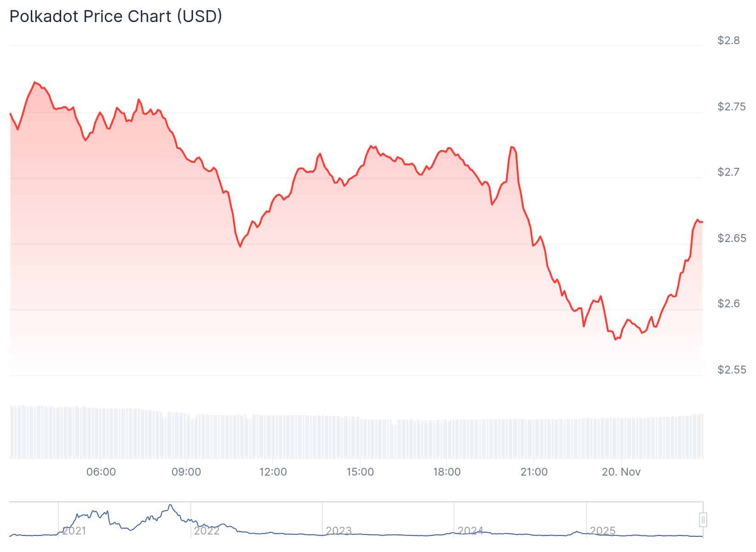The image size is (756, 552).
Task: Click 2024 on the navigator timeline
Action: pos(470,531)
